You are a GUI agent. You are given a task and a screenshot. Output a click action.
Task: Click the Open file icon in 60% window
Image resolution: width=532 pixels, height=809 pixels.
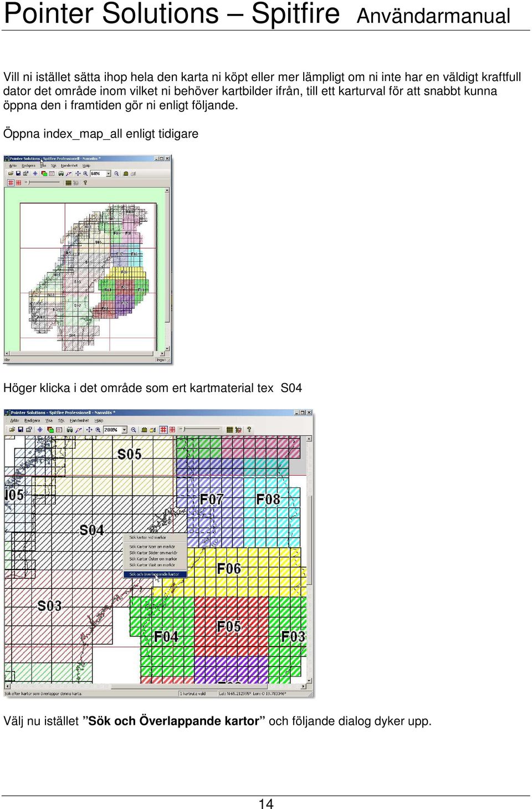pyautogui.click(x=11, y=174)
